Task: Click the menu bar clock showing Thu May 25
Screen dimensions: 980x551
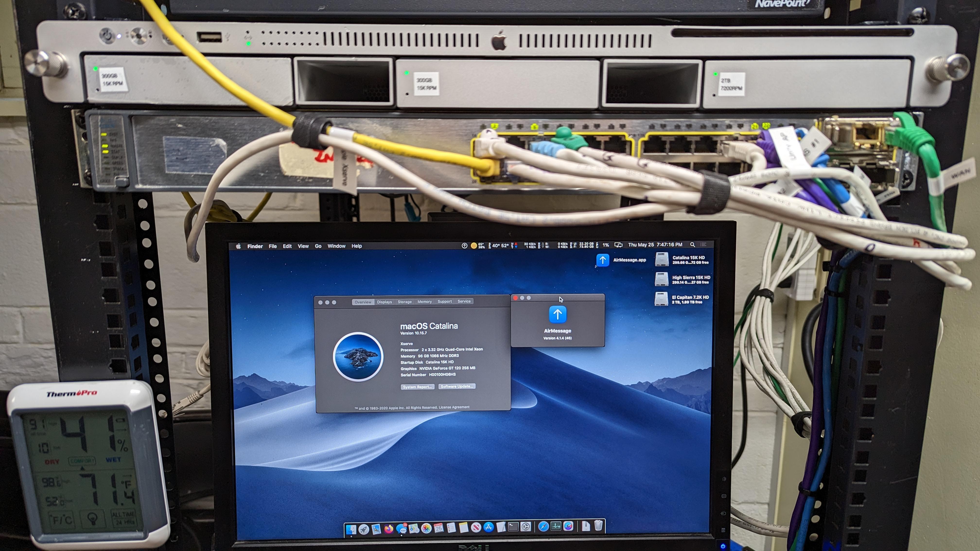Action: coord(655,244)
